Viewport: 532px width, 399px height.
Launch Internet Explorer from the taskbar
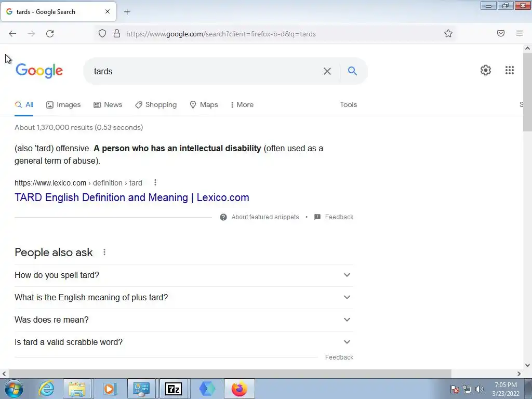click(46, 389)
